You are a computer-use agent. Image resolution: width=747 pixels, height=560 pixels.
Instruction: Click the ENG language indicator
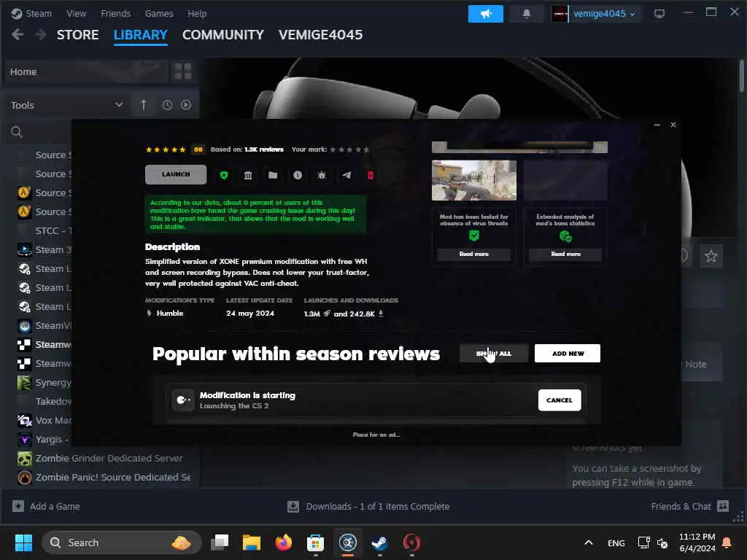(616, 542)
